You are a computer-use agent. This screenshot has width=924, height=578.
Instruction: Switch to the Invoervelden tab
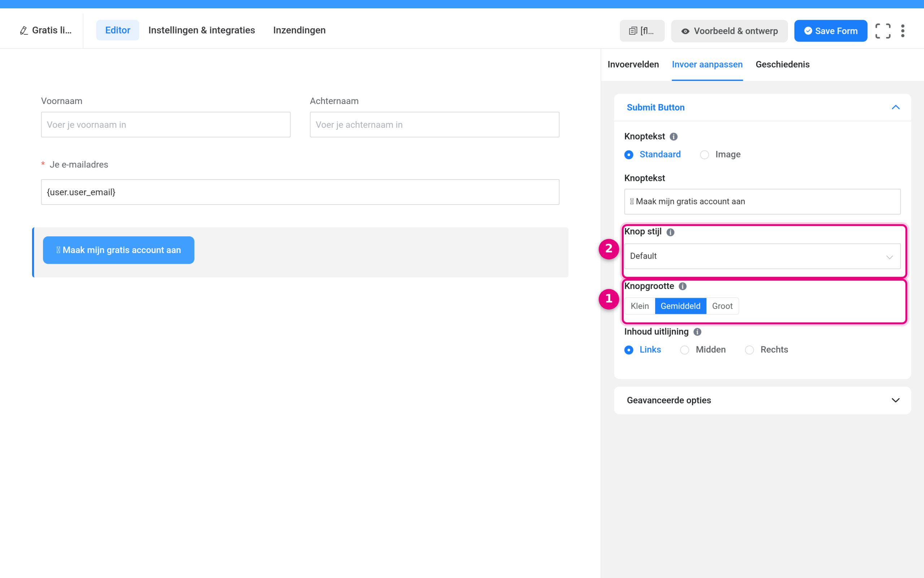[633, 64]
